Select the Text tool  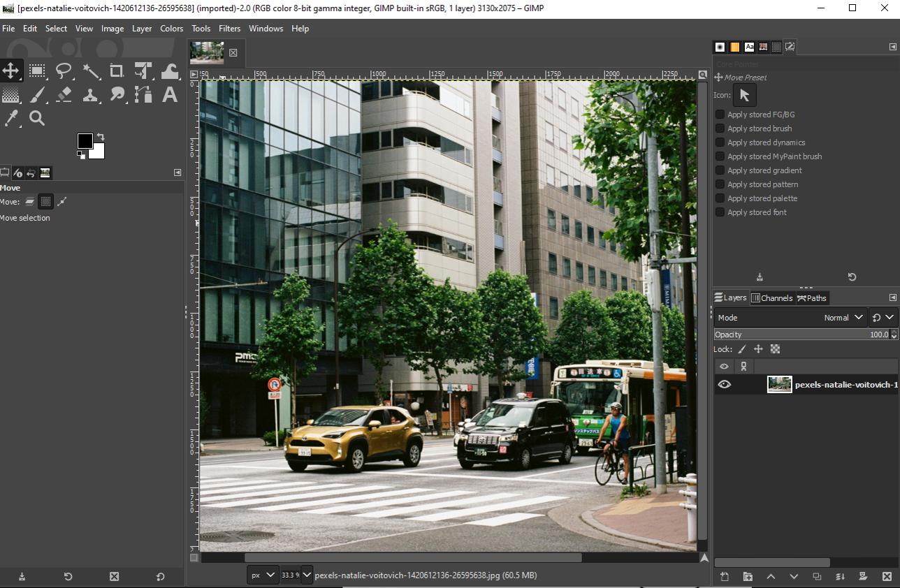169,95
